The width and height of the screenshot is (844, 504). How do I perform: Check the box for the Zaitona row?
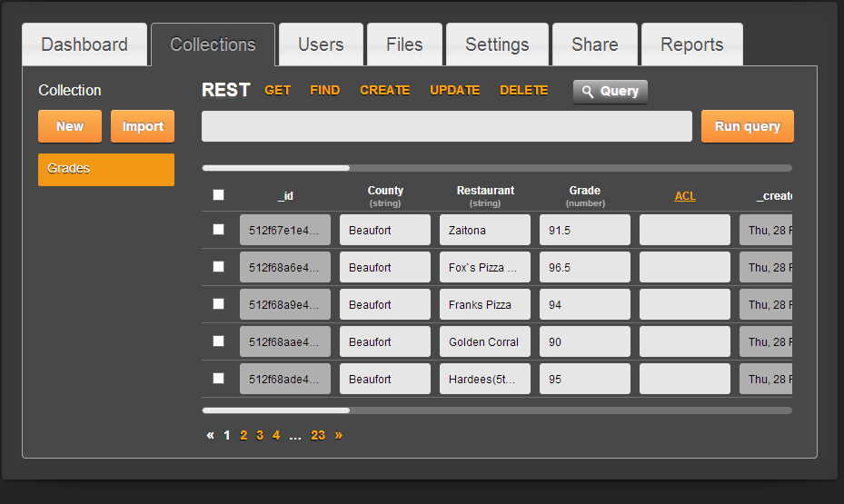[218, 230]
